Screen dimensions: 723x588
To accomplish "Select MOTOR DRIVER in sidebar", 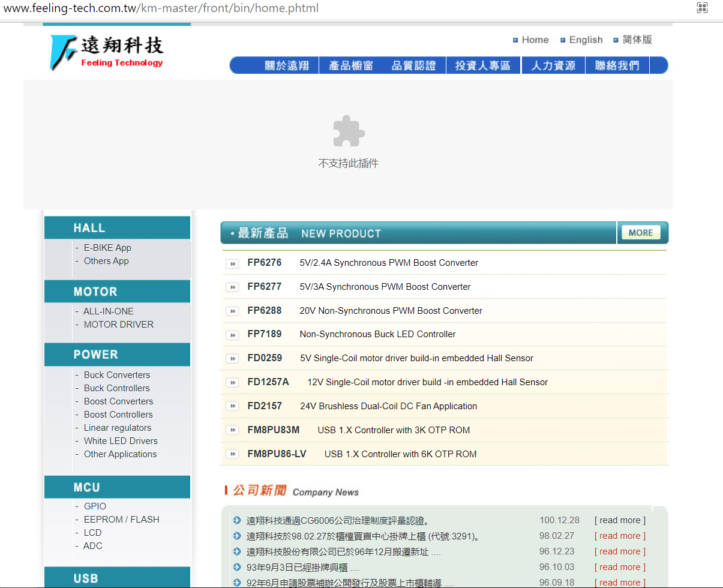I will pyautogui.click(x=119, y=325).
